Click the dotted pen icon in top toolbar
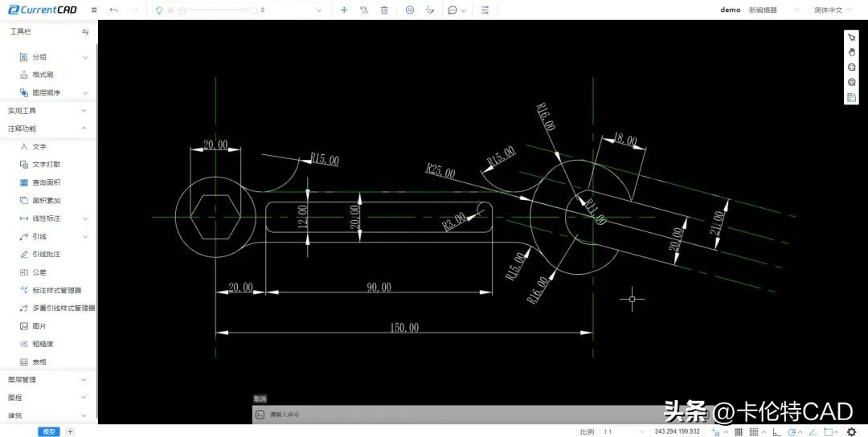This screenshot has width=868, height=437. pos(430,10)
